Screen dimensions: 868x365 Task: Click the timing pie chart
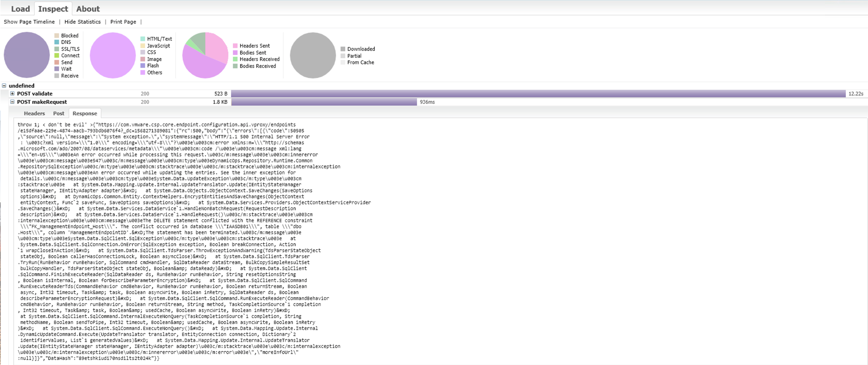click(27, 55)
